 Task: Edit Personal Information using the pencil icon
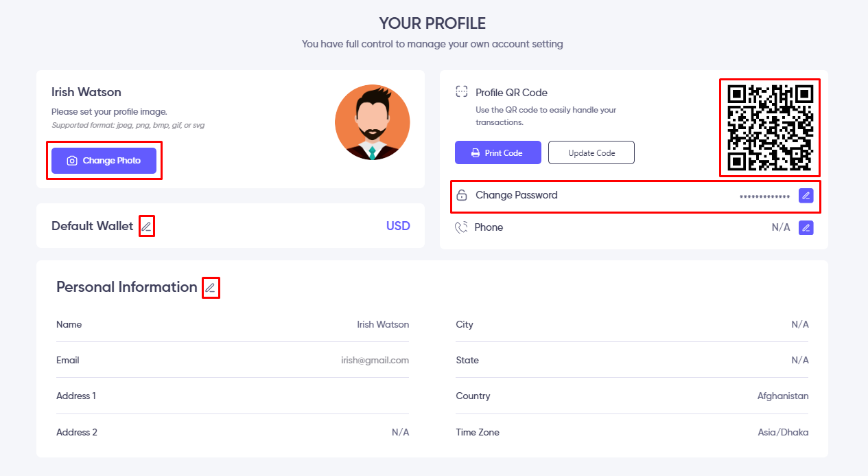click(211, 288)
